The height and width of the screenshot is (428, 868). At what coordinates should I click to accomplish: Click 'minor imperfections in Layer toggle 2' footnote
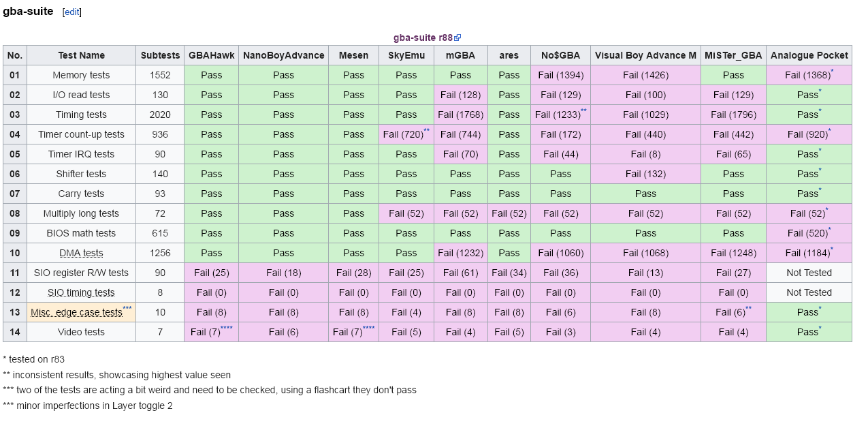click(x=88, y=406)
